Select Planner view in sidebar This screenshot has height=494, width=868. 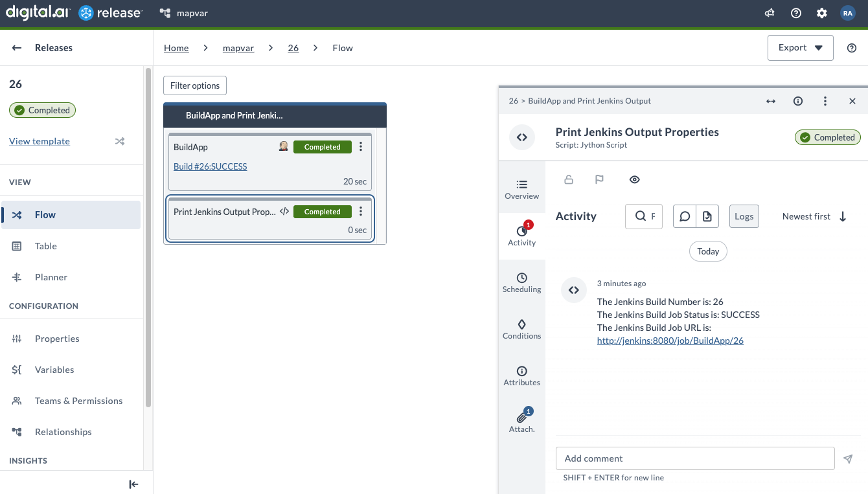[71, 277]
